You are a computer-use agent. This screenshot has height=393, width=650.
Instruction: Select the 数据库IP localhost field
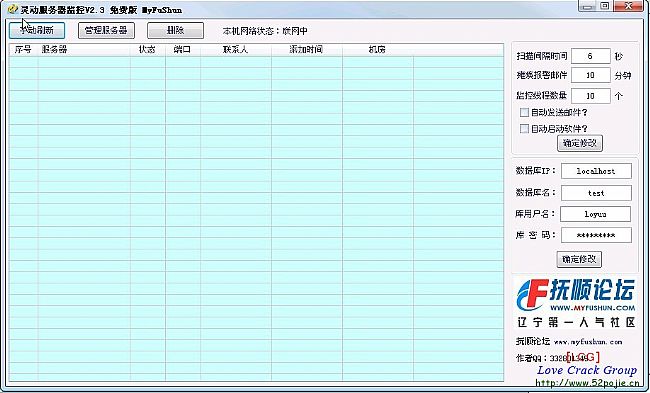(596, 171)
